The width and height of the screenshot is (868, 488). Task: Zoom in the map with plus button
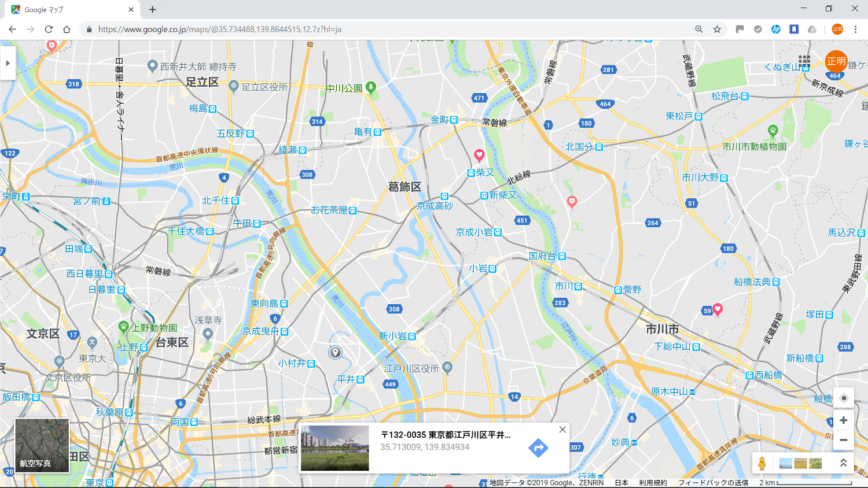pyautogui.click(x=843, y=420)
